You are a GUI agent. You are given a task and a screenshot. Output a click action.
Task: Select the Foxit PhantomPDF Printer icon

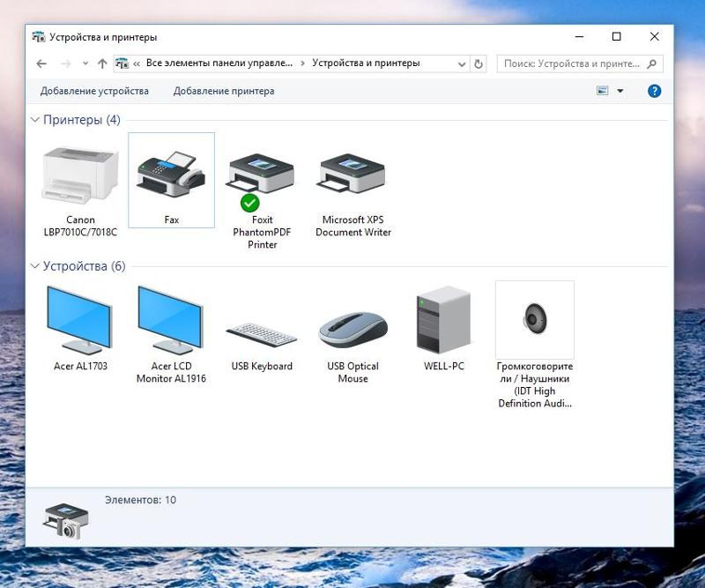click(x=261, y=175)
